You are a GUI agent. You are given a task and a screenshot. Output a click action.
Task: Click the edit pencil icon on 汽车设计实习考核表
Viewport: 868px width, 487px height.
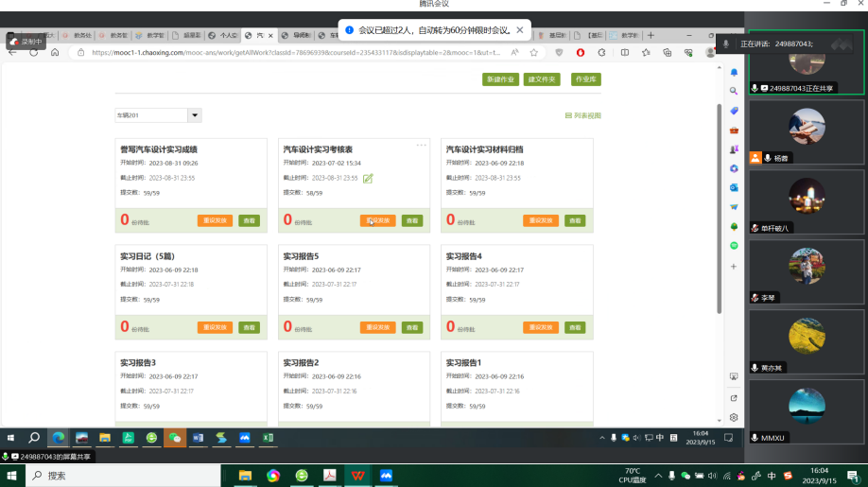pos(368,178)
